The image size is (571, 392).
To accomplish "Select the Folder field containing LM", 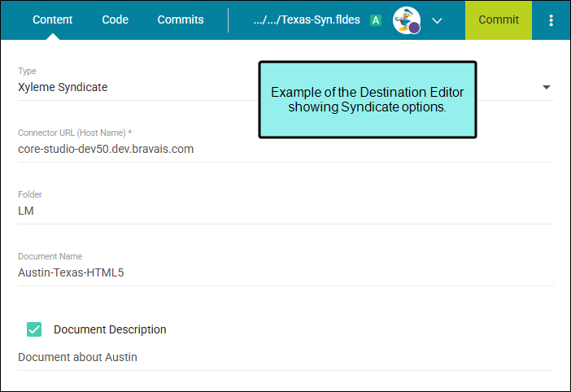I will [x=244, y=211].
